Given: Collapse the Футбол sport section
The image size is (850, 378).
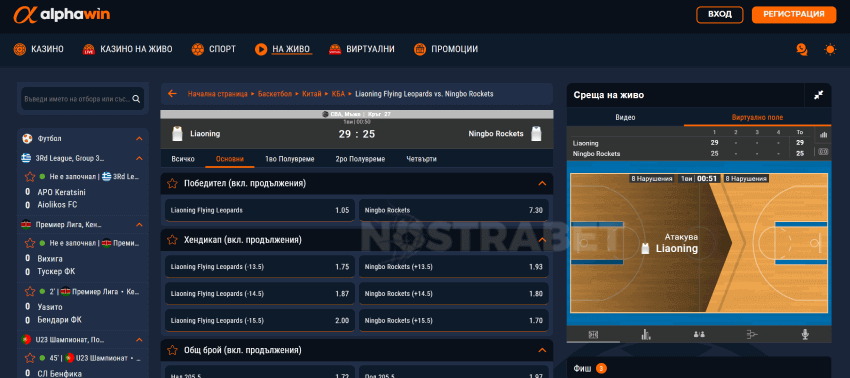Looking at the screenshot, I should [139, 139].
